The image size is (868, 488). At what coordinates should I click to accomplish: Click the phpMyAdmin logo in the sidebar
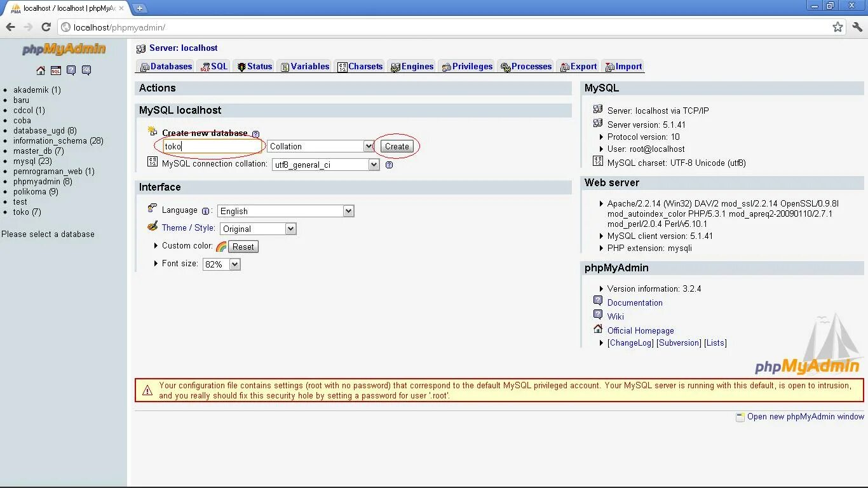(x=64, y=50)
